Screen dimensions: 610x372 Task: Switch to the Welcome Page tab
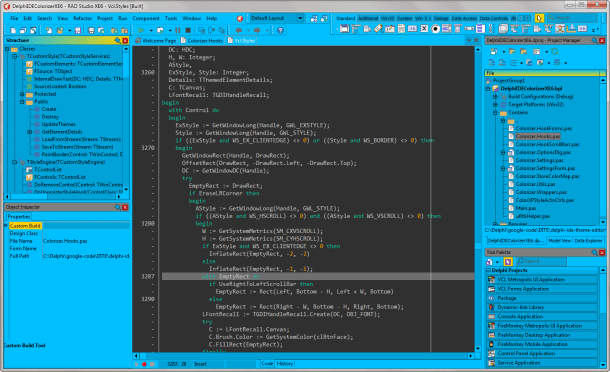pyautogui.click(x=156, y=40)
